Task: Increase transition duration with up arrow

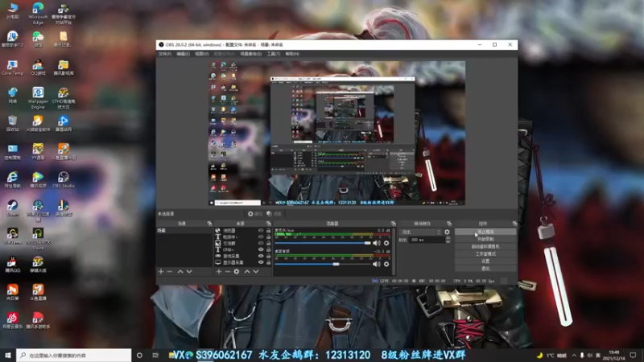Action: coord(448,238)
